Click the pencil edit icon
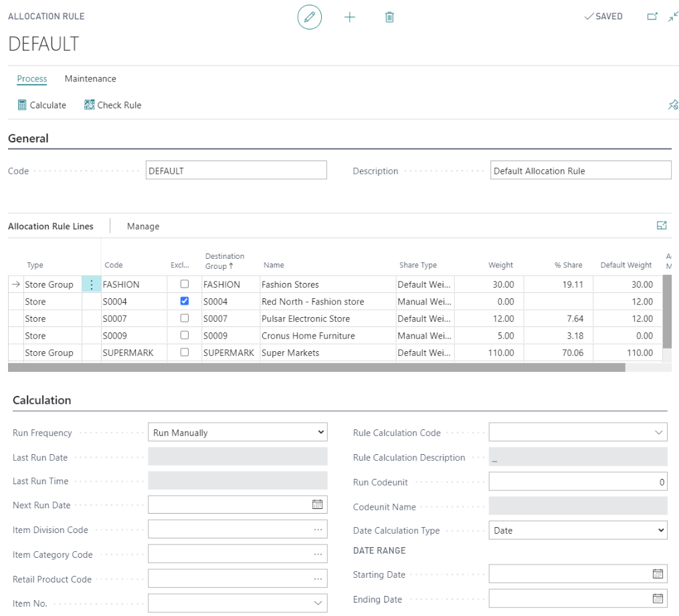The width and height of the screenshot is (679, 616). tap(309, 17)
